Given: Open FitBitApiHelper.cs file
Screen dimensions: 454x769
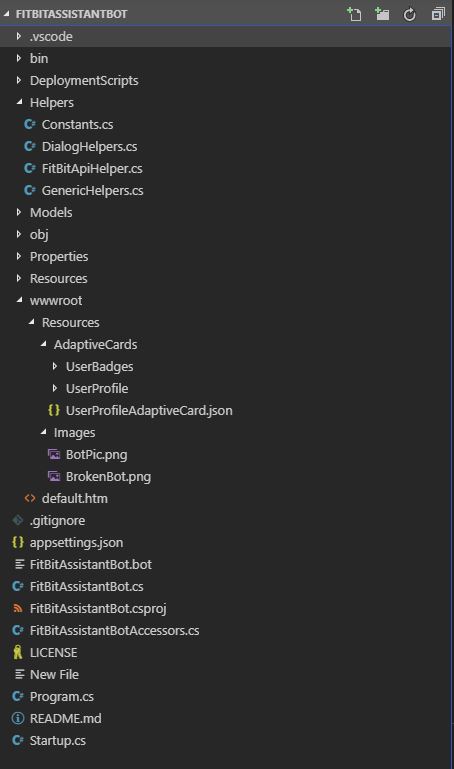Looking at the screenshot, I should tap(92, 169).
